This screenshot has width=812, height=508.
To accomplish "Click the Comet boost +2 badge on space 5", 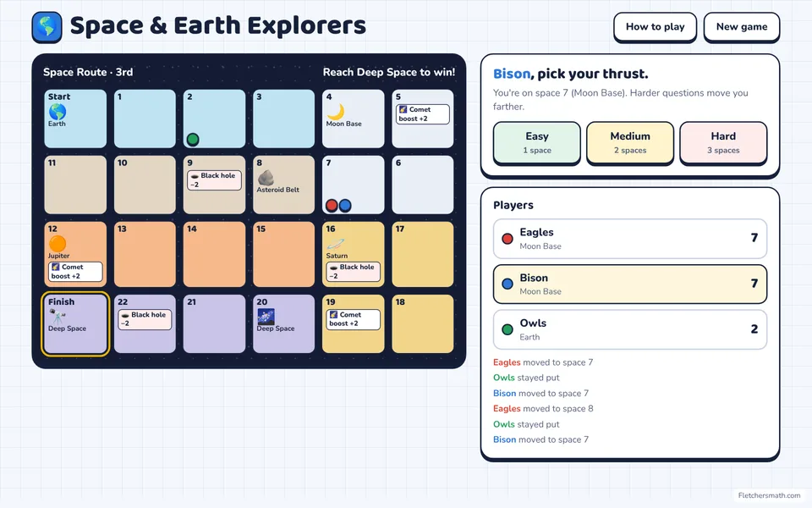I will tap(423, 114).
